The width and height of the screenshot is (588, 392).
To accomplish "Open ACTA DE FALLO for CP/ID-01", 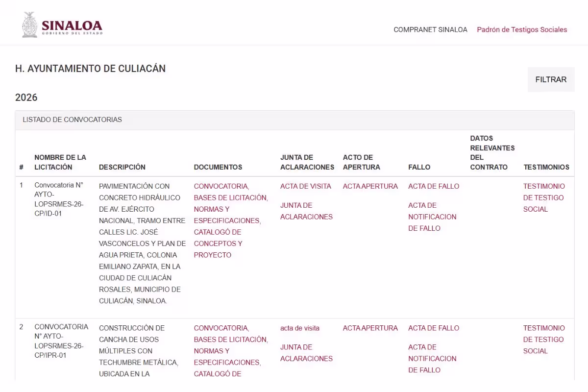I will point(434,186).
